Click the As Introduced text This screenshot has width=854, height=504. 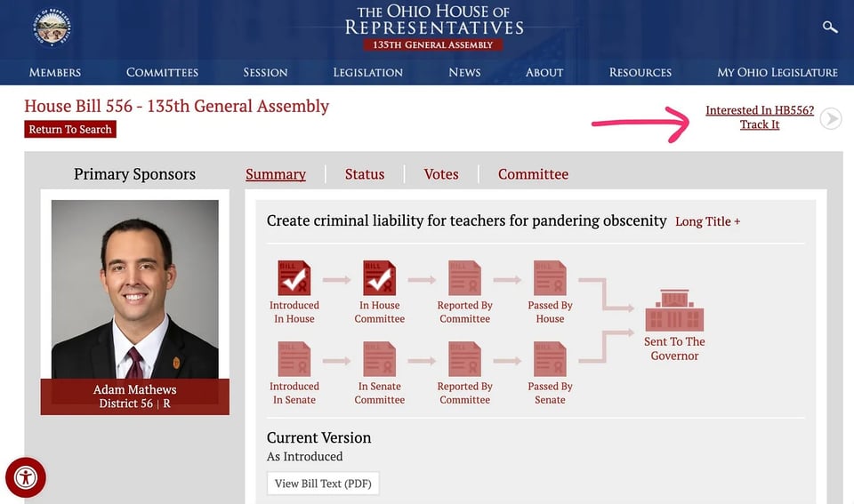coord(304,457)
